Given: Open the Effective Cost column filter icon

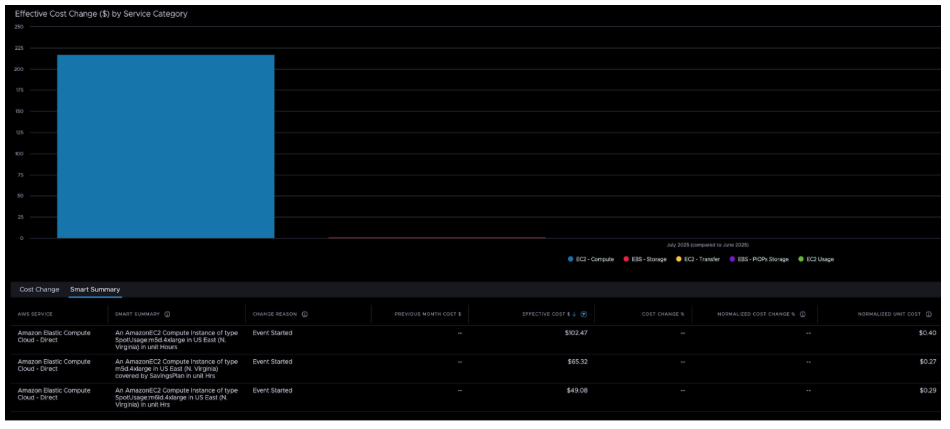Looking at the screenshot, I should point(584,314).
